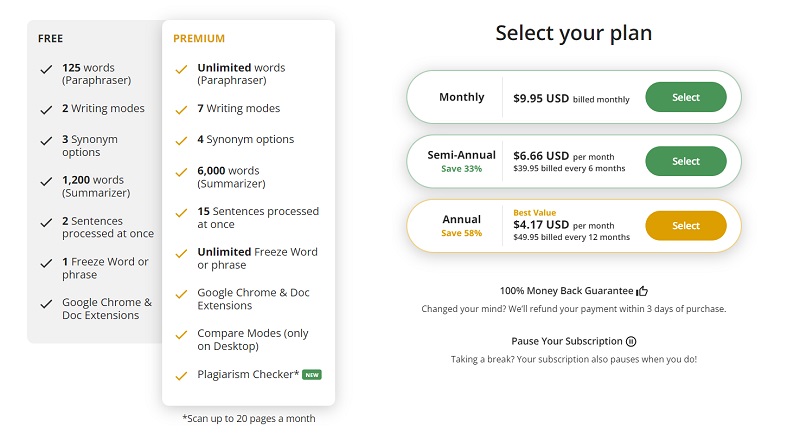This screenshot has height=435, width=800.
Task: Click the checkmark next to 1 Freeze Word
Action: tap(46, 263)
